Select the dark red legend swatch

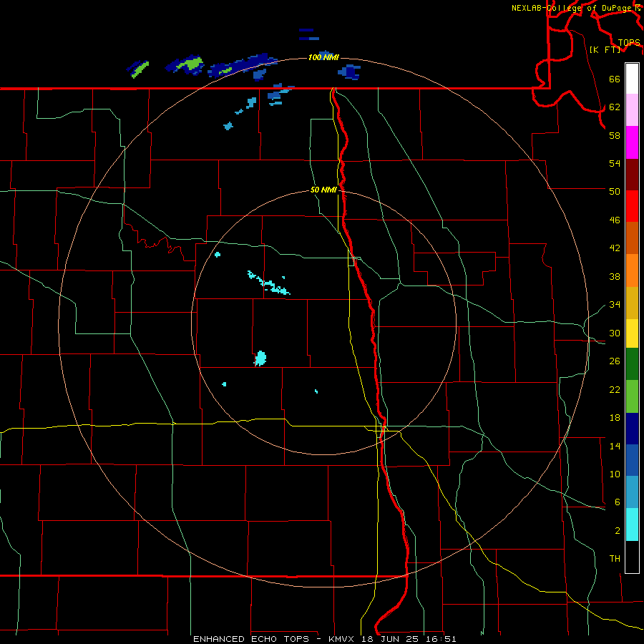pyautogui.click(x=632, y=175)
